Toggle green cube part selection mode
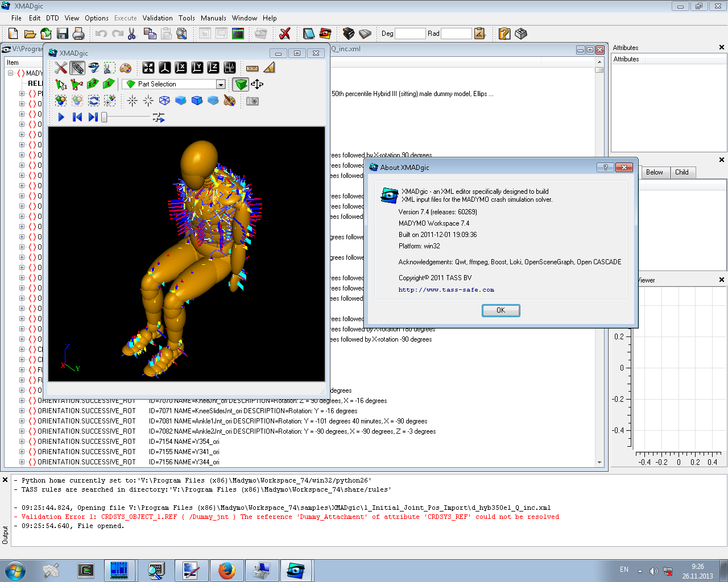Image resolution: width=728 pixels, height=582 pixels. 241,84
